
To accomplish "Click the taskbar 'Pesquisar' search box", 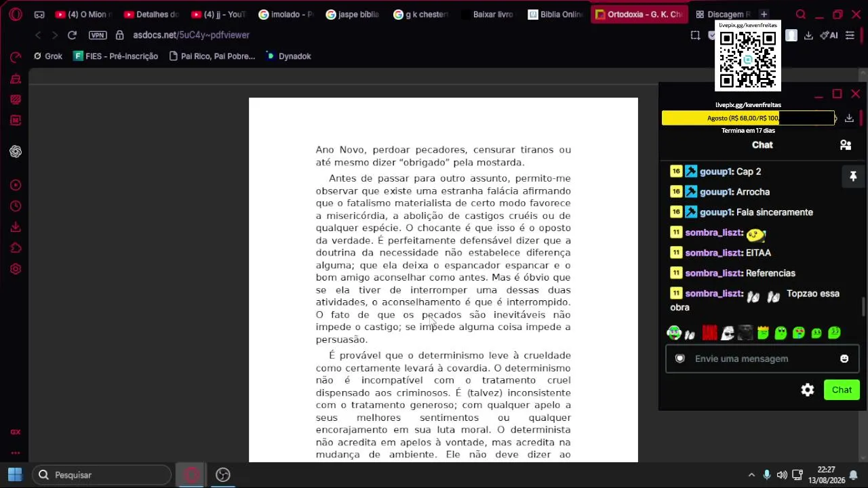I will click(102, 475).
